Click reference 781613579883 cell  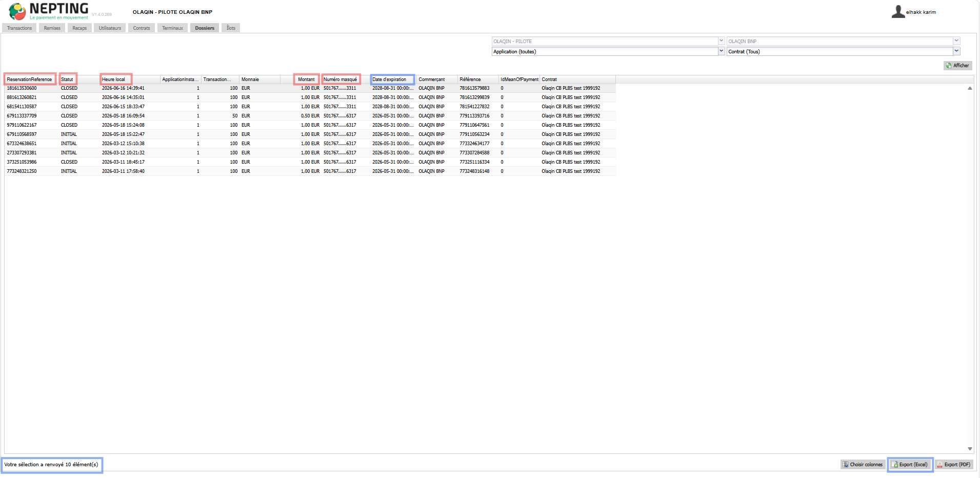point(474,88)
